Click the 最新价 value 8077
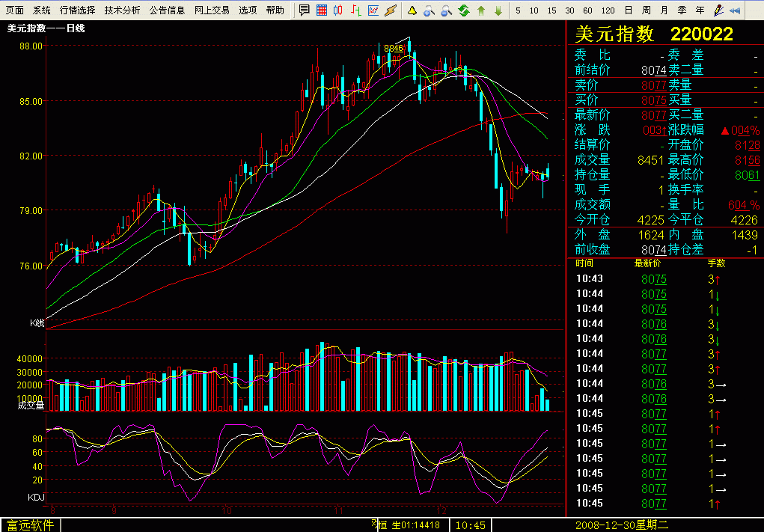Viewport: 764px width, 532px height. [x=653, y=115]
